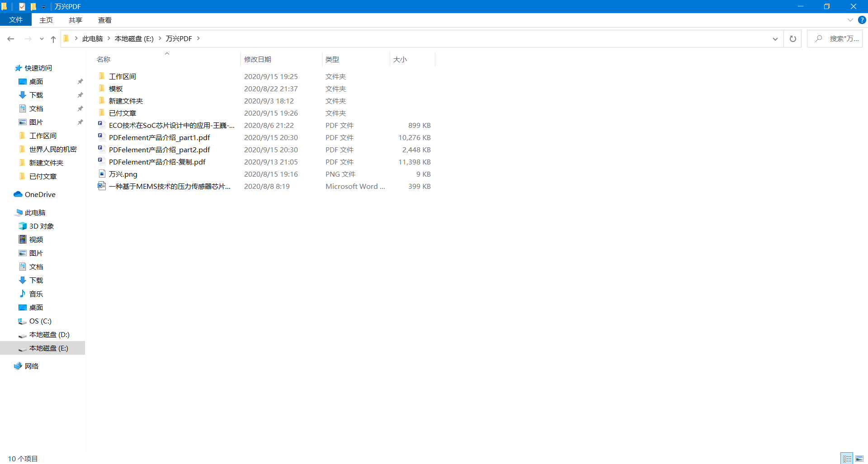Click the properties checkmark quick access icon
This screenshot has height=464, width=868.
pos(22,6)
